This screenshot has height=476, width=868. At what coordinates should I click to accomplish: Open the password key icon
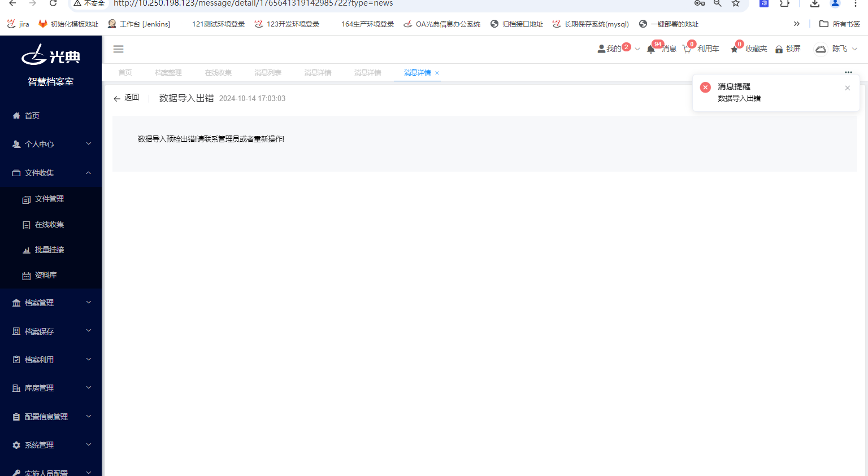coord(700,3)
